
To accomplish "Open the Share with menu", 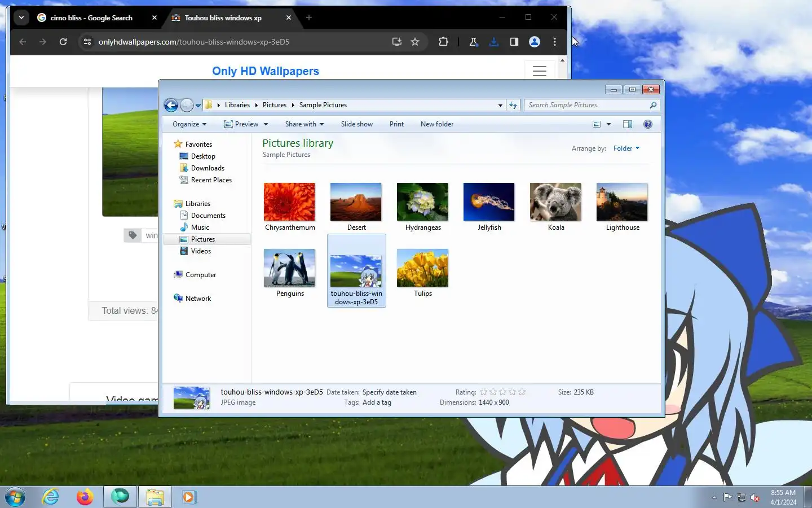I will (x=304, y=124).
